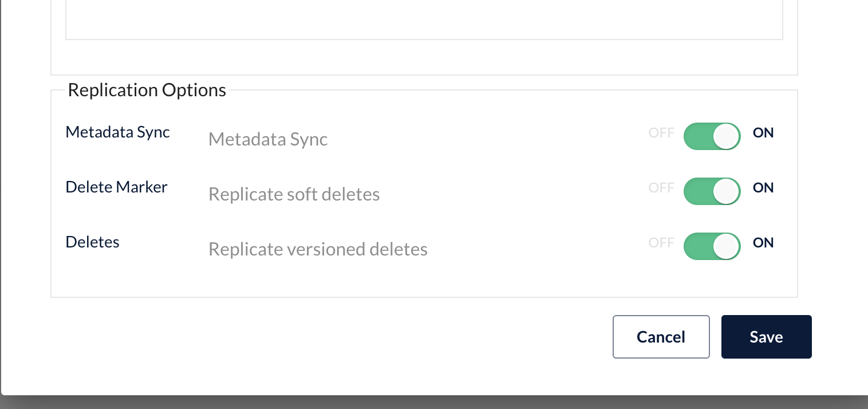Click the "Replicate soft deletes" description

294,194
